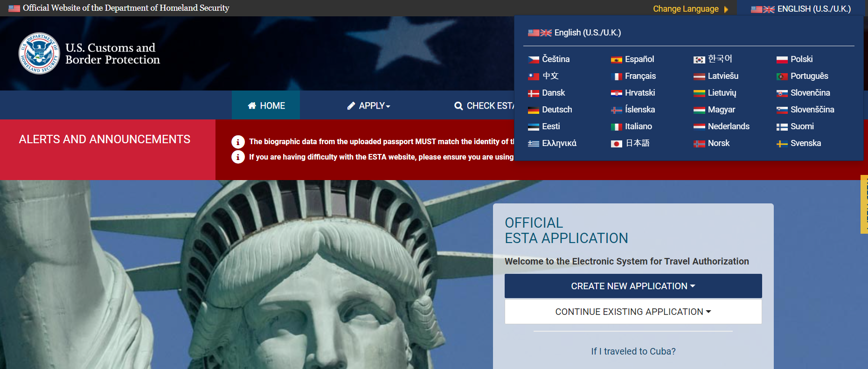Click the yellow side tab at right edge
This screenshot has height=369, width=868.
tap(864, 204)
